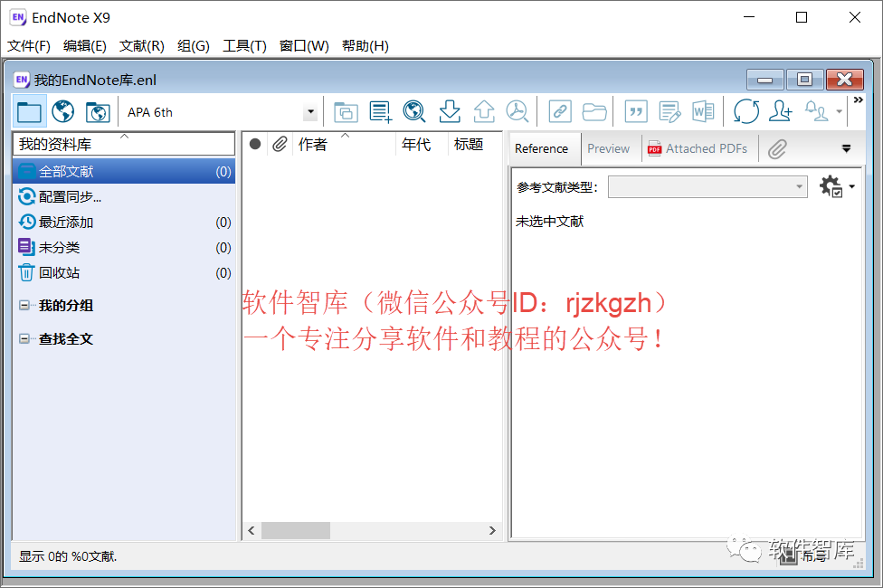Click the Open File folder icon
883x588 pixels.
click(x=594, y=112)
